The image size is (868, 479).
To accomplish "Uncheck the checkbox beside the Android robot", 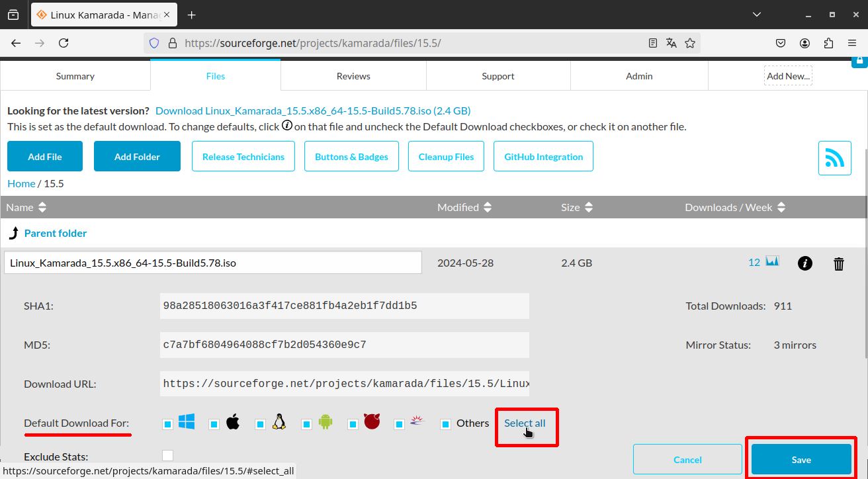I will [306, 424].
